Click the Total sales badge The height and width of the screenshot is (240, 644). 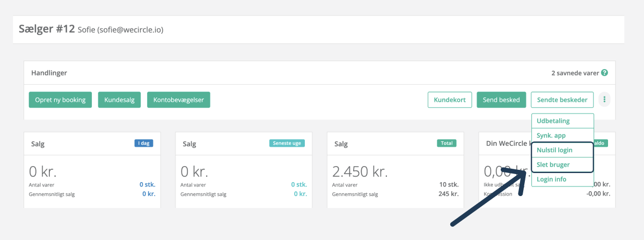[447, 143]
